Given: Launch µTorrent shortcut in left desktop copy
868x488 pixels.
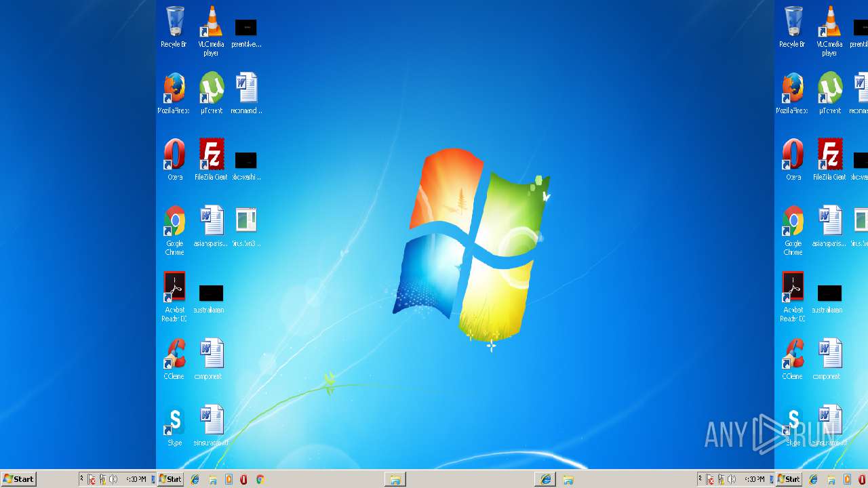Looking at the screenshot, I should [211, 94].
